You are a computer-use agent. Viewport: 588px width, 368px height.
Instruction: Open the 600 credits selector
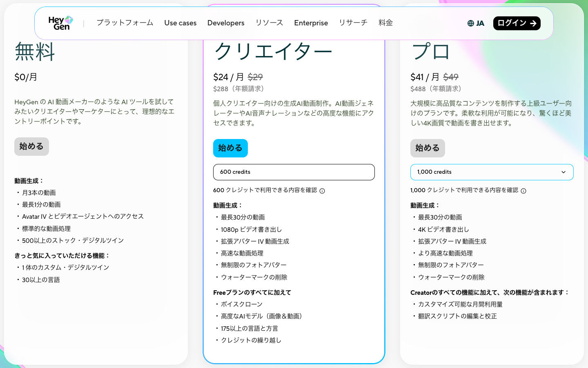click(x=294, y=172)
